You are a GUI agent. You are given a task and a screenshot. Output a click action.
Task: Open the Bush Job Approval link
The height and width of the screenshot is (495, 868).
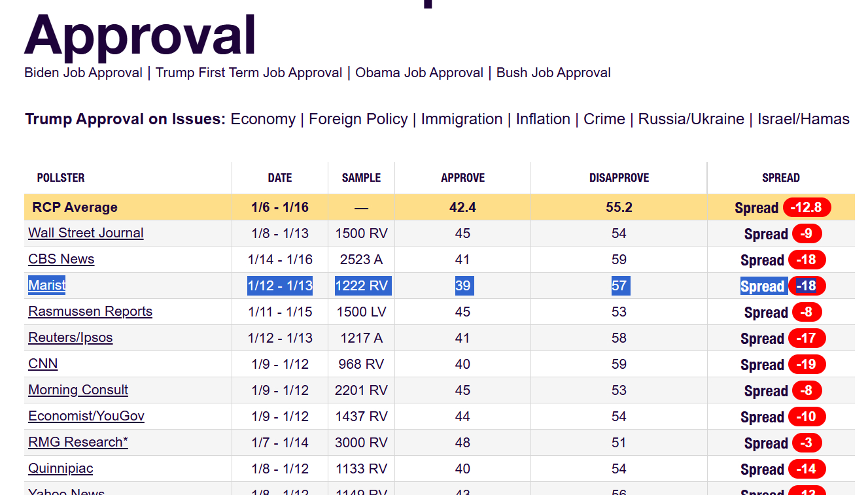[x=553, y=73]
